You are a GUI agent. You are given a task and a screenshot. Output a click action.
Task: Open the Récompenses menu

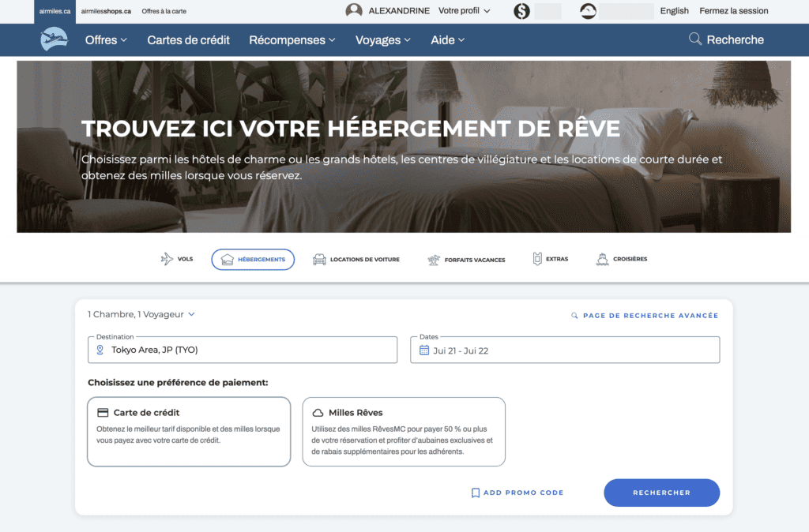tap(292, 39)
